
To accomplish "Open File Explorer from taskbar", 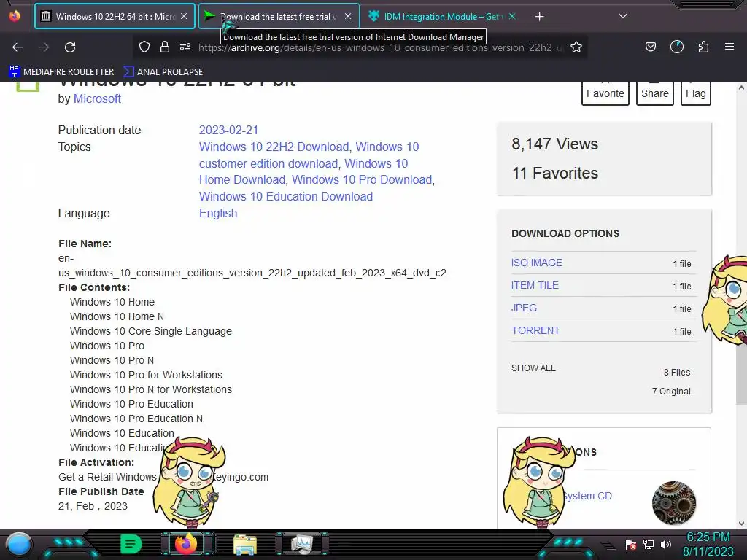I will tap(245, 545).
